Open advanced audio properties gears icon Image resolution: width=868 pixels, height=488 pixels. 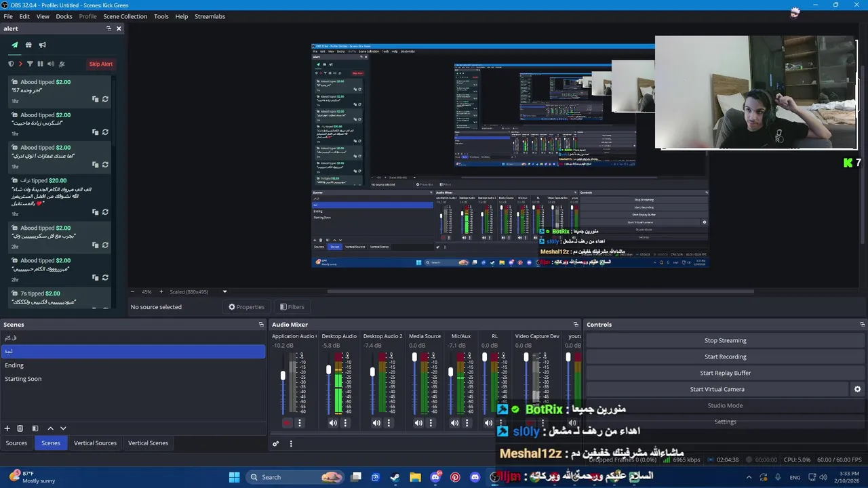[276, 444]
